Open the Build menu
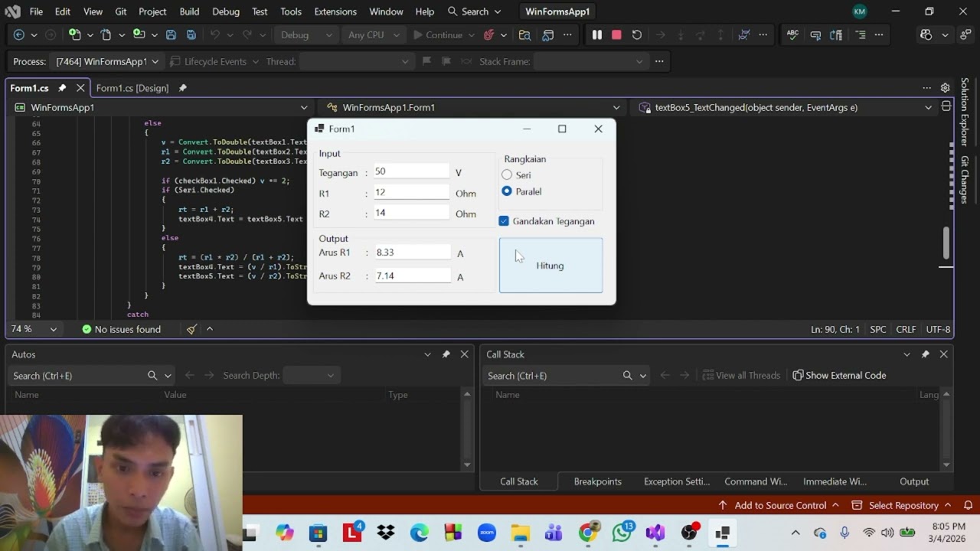The image size is (980, 551). point(189,11)
